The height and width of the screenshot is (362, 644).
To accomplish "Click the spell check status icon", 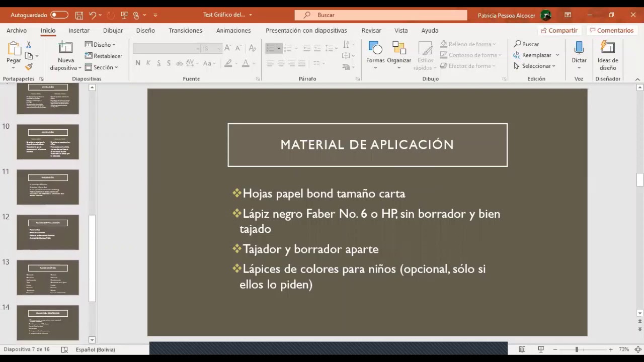I will [x=64, y=349].
